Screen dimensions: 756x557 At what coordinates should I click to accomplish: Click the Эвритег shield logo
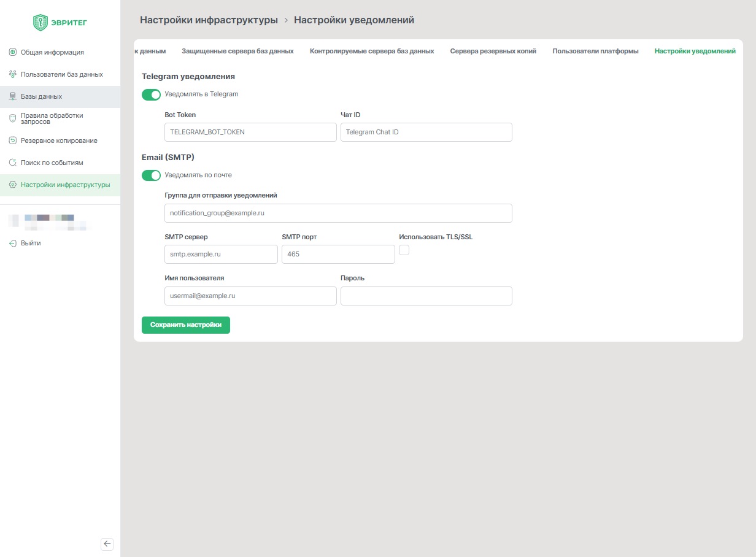click(40, 23)
